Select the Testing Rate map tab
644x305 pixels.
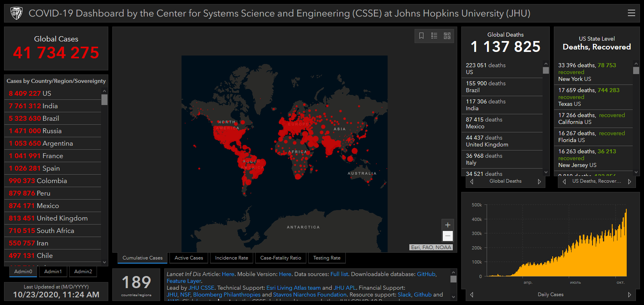327,258
